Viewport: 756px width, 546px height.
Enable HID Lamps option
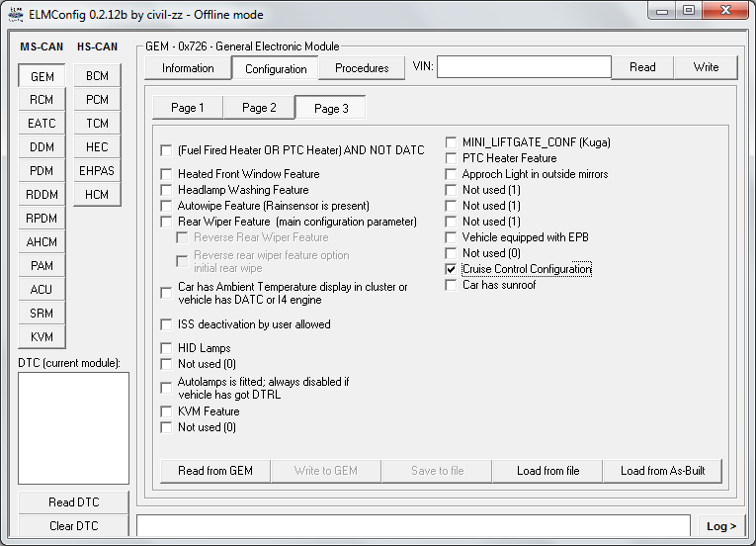point(166,348)
